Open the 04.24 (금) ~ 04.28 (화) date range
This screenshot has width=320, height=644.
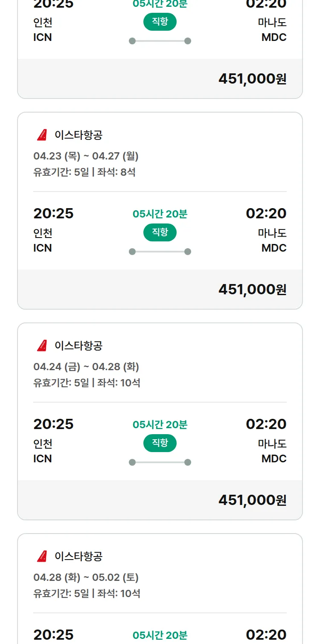pyautogui.click(x=86, y=367)
